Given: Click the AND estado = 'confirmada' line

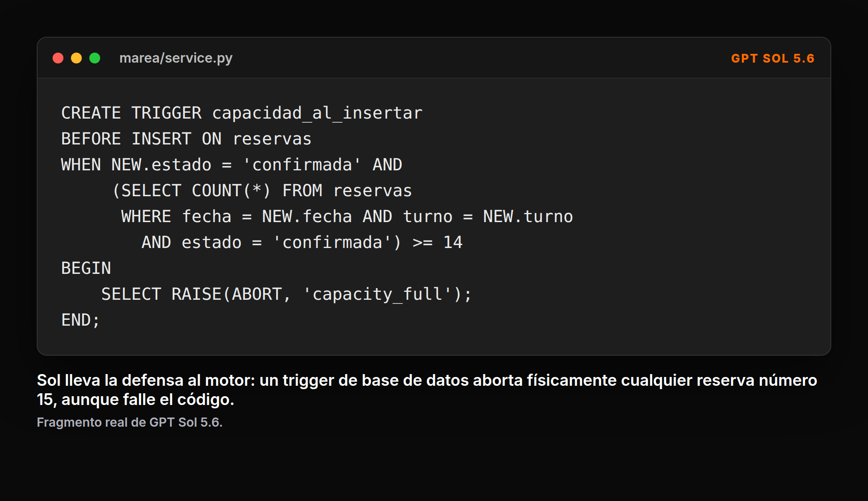Looking at the screenshot, I should [302, 243].
